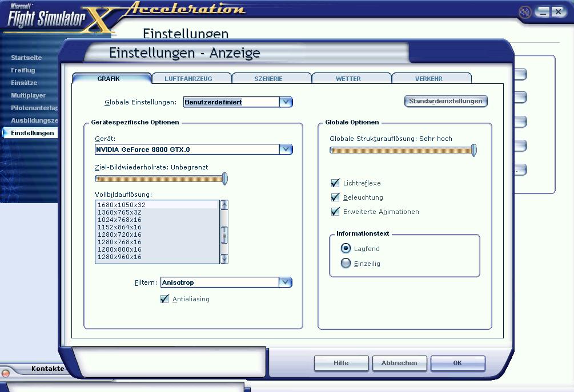Open Multiplayer in the sidebar
Image resolution: width=574 pixels, height=392 pixels.
tap(28, 95)
